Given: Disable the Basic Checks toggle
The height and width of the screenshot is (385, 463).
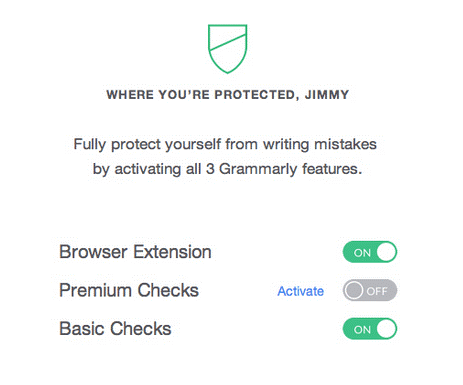Looking at the screenshot, I should pos(370,329).
